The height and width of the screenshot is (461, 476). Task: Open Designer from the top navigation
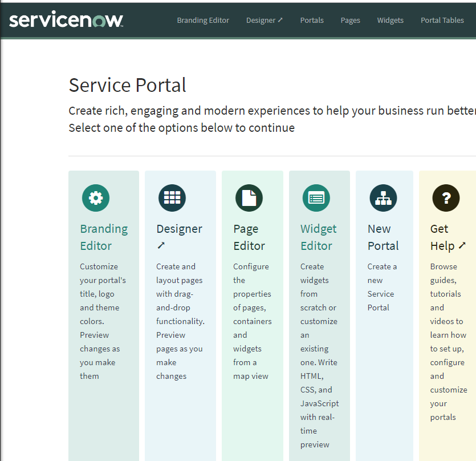264,20
